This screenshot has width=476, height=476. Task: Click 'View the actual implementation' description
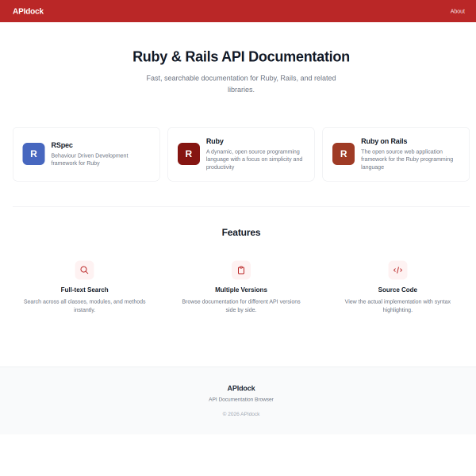coord(397,305)
